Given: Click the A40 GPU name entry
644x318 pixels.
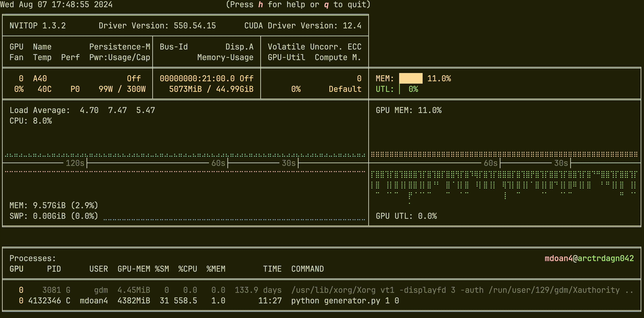Looking at the screenshot, I should pos(40,79).
